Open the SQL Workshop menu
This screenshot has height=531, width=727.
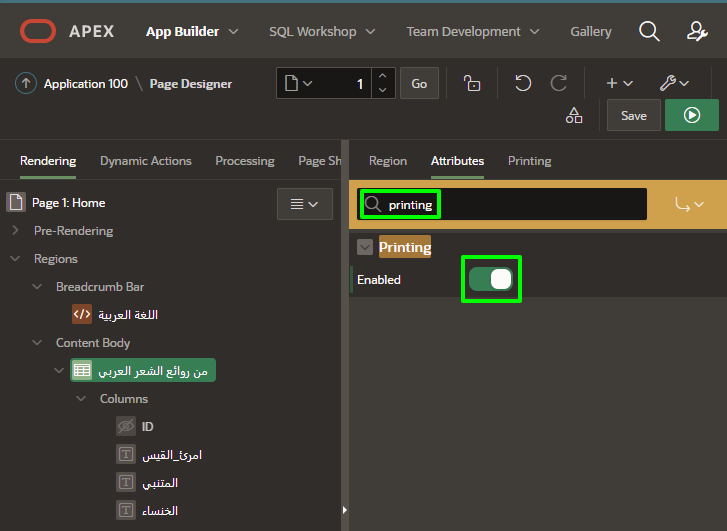pos(320,31)
